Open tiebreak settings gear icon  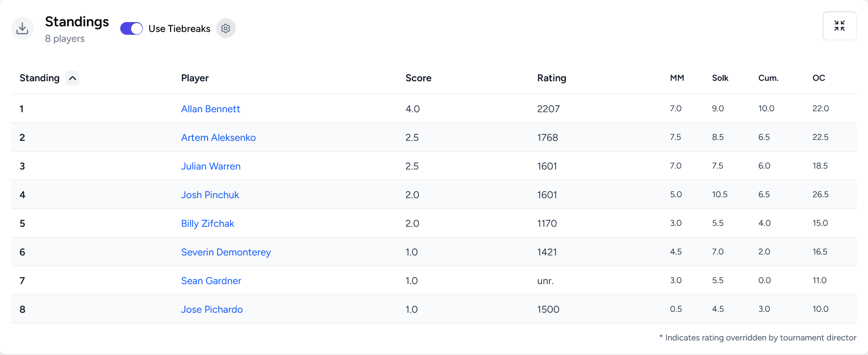225,29
